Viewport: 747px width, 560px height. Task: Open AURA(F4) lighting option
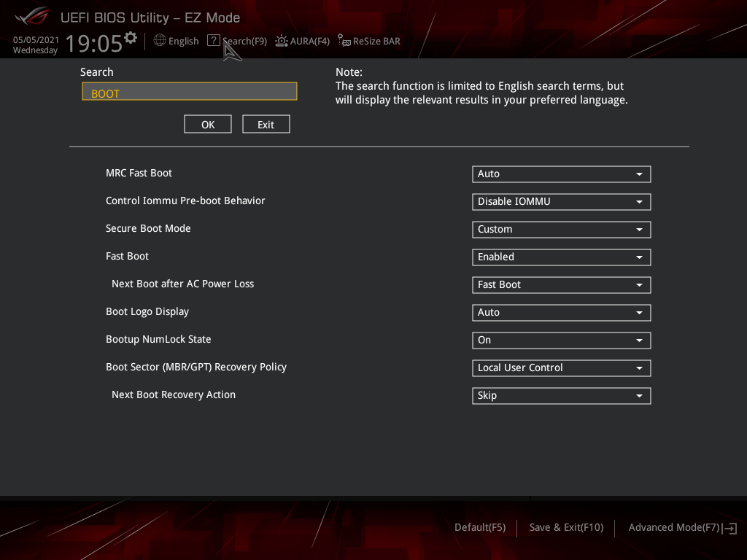(309, 42)
